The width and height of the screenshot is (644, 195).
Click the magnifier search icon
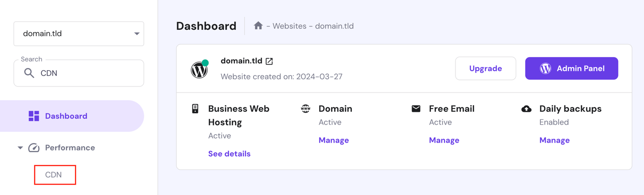29,73
